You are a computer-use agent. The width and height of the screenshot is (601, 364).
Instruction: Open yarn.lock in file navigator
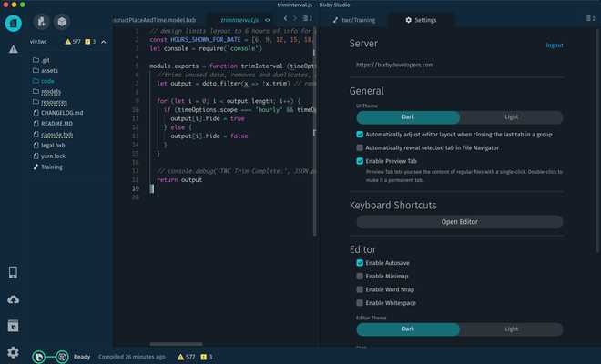[x=49, y=156]
